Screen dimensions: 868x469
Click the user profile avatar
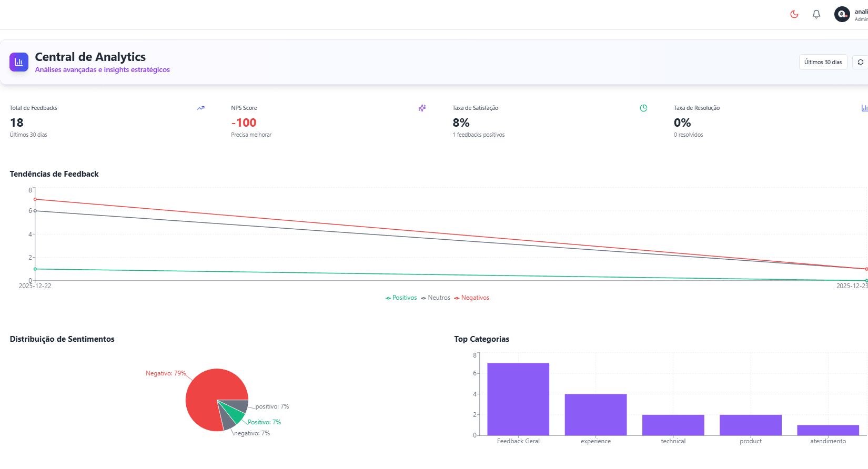[842, 14]
